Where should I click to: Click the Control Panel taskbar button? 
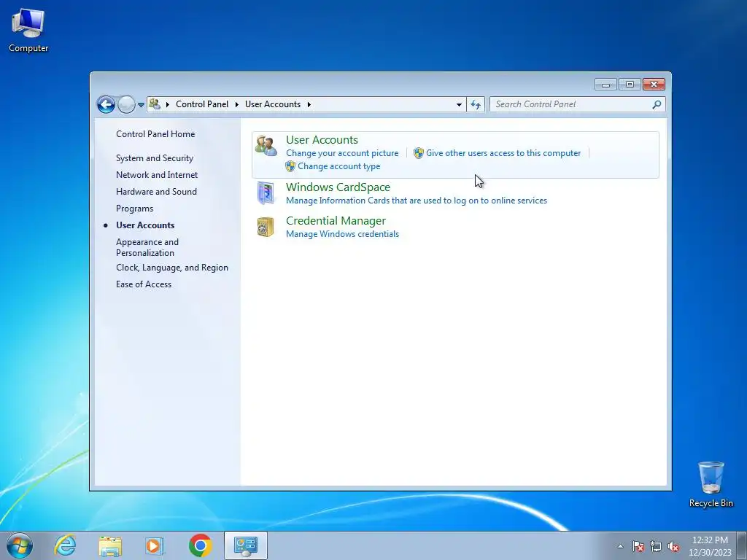pyautogui.click(x=245, y=545)
